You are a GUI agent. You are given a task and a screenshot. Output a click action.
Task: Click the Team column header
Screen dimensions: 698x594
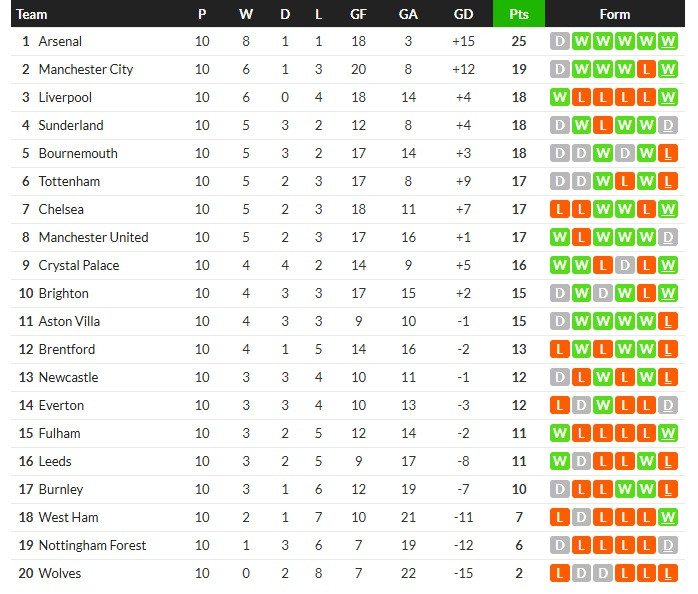click(x=33, y=14)
